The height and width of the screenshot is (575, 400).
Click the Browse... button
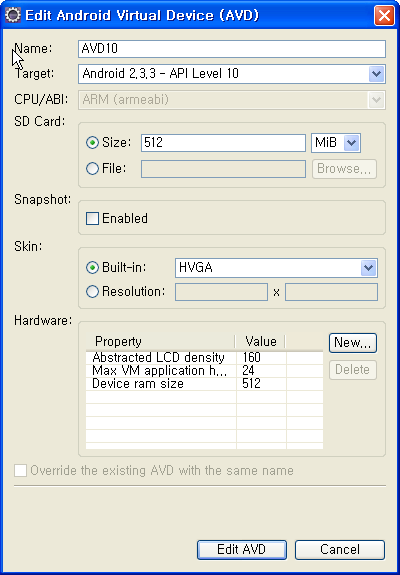(x=344, y=169)
